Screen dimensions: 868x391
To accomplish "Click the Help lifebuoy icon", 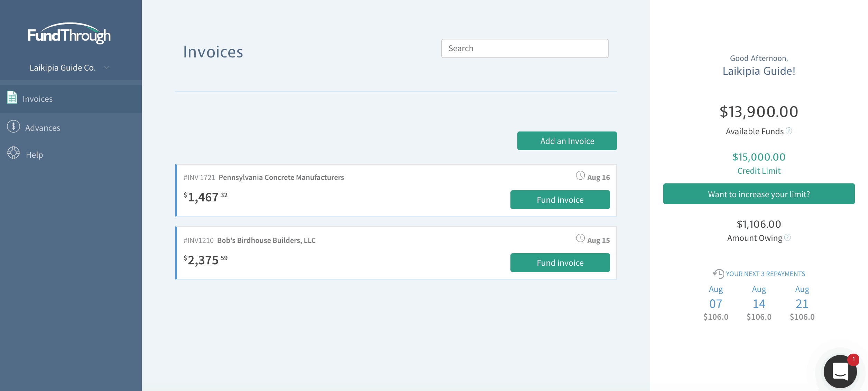I will click(13, 153).
